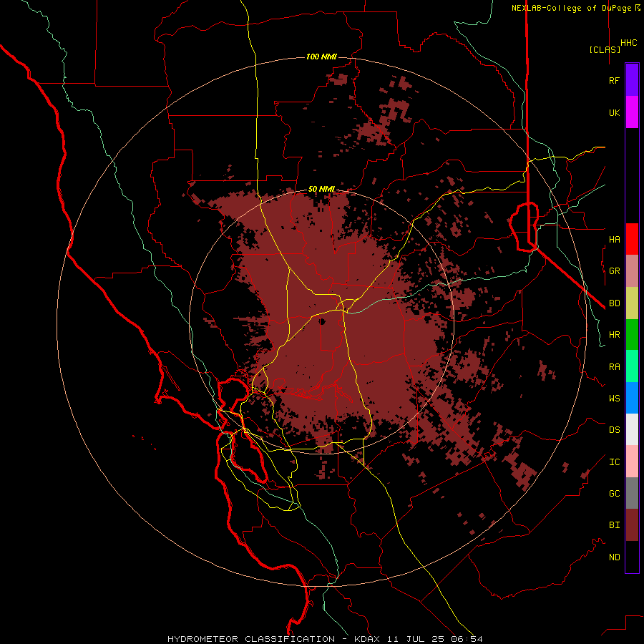Click the UK magenta legend swatch

point(632,112)
